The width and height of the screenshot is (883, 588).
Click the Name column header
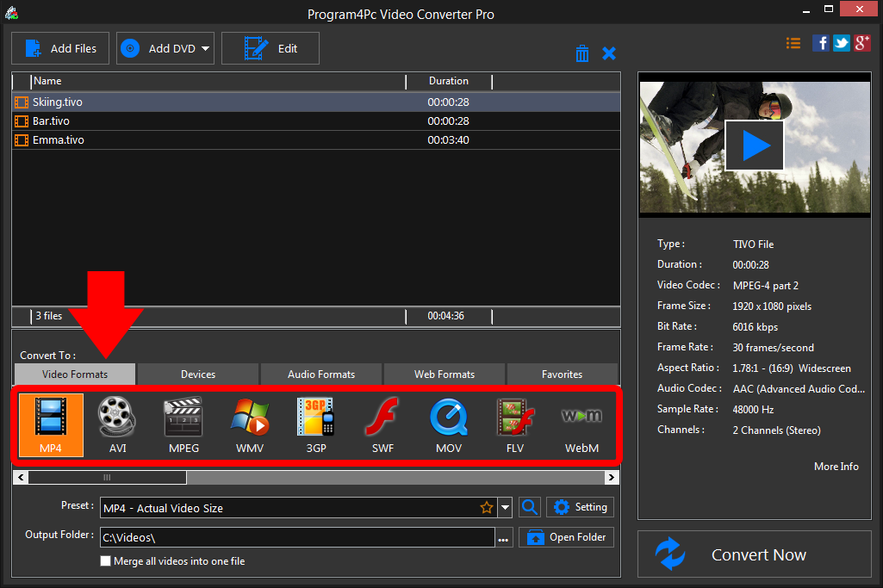(218, 81)
